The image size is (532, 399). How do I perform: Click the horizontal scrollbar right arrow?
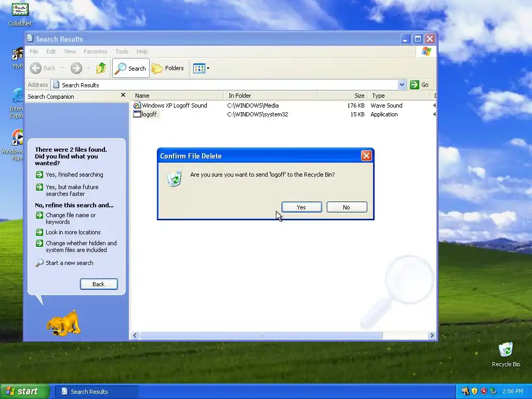432,335
